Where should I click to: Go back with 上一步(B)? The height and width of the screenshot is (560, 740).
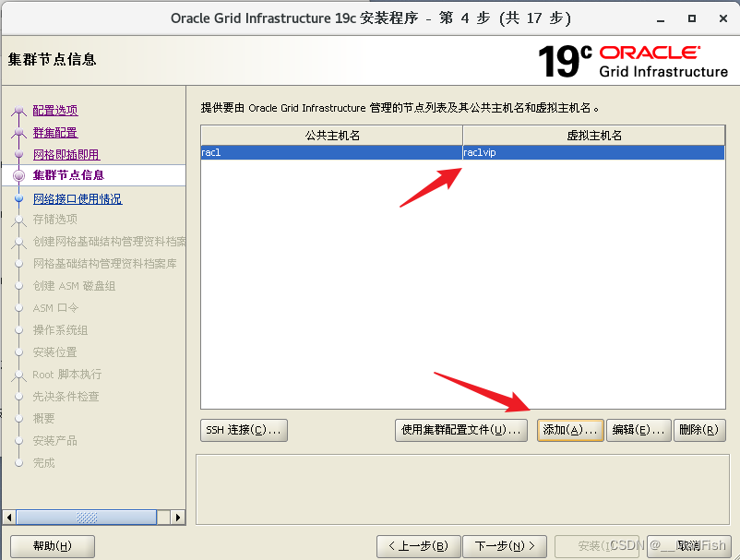point(418,546)
